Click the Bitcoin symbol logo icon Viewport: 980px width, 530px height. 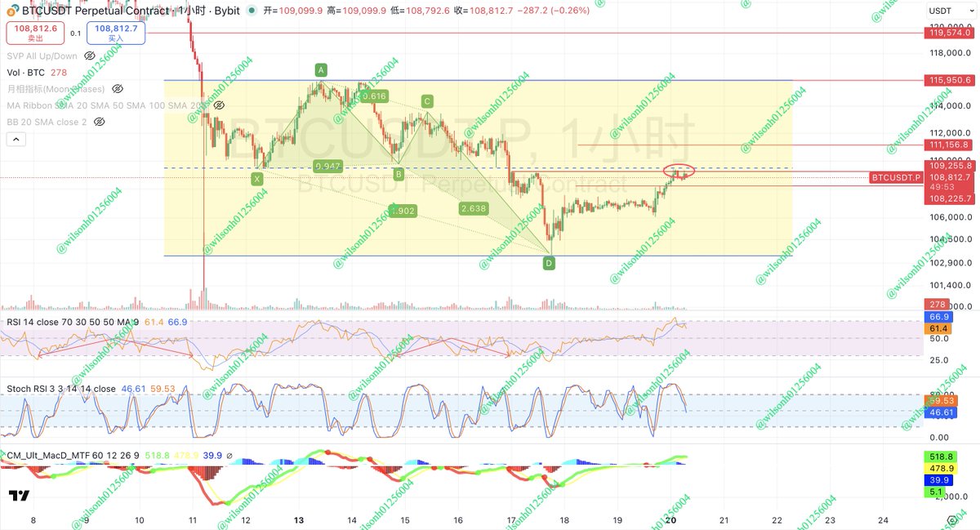[11, 11]
